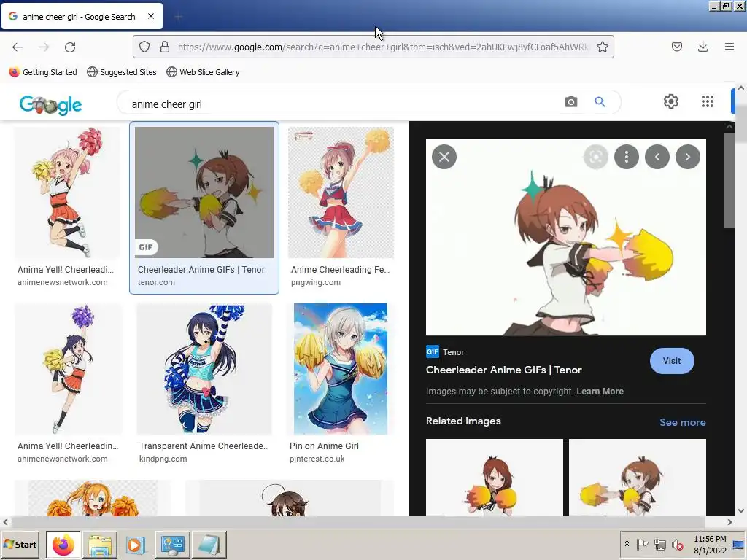Screen dimensions: 747x560
Task: Close the image preview panel
Action: [444, 157]
